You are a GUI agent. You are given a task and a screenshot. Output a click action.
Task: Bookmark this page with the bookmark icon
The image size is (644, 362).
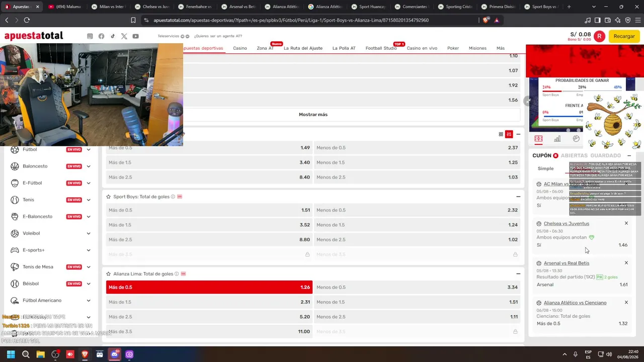[x=133, y=20]
